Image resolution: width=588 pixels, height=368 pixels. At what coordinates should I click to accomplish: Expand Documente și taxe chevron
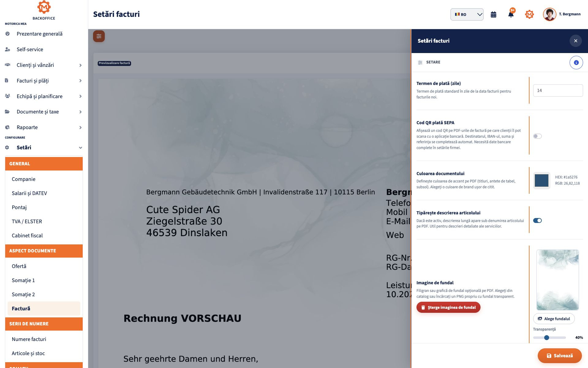(x=80, y=112)
